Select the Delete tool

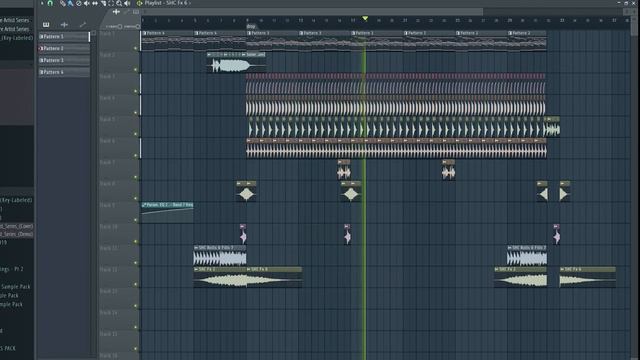pyautogui.click(x=79, y=3)
